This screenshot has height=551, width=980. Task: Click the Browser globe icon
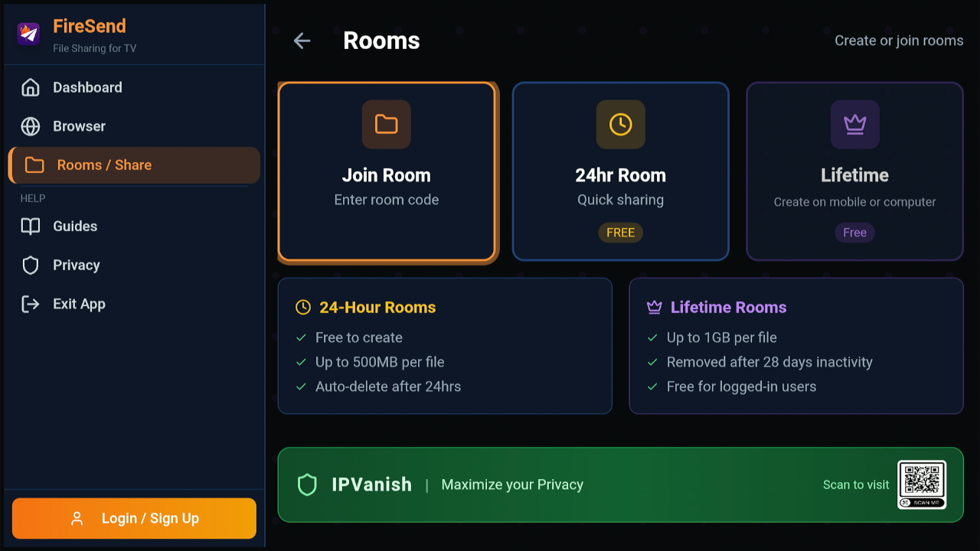click(x=31, y=126)
